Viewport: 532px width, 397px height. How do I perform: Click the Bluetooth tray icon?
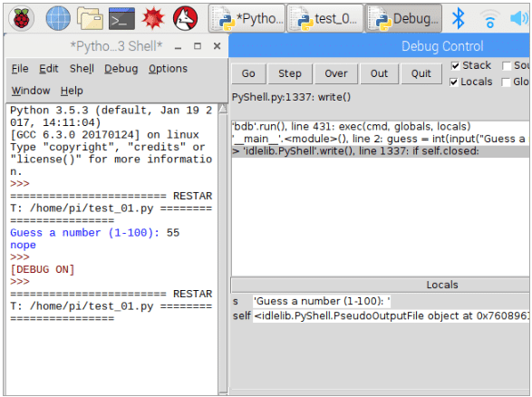pos(458,18)
